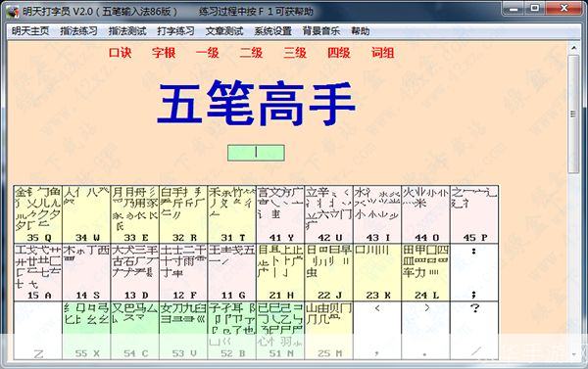Choose the 二级 practice level
This screenshot has width=588, height=369.
pyautogui.click(x=251, y=53)
